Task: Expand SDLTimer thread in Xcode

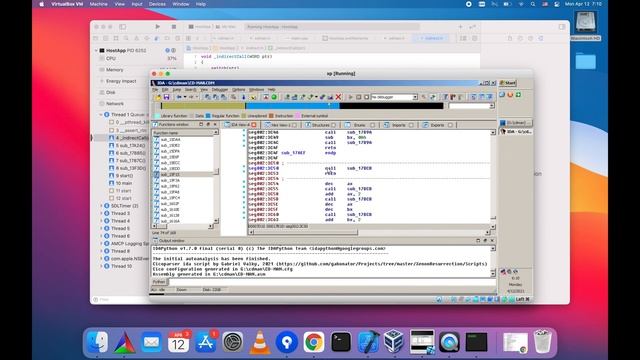Action: click(x=101, y=206)
